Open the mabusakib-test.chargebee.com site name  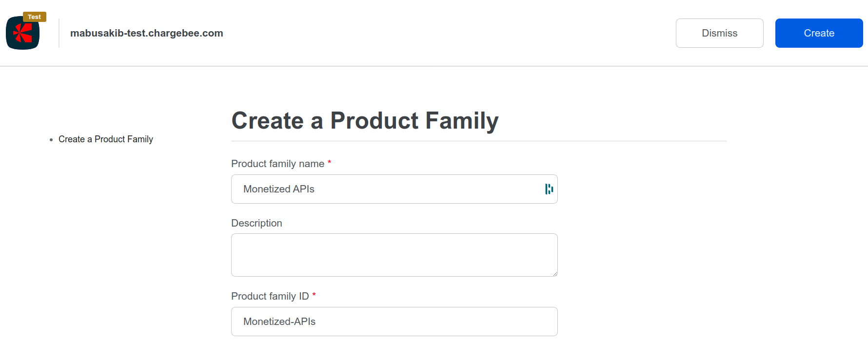tap(146, 33)
